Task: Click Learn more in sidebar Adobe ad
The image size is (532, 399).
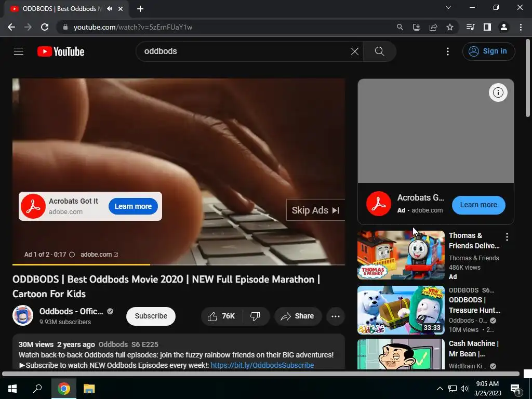Action: tap(478, 205)
